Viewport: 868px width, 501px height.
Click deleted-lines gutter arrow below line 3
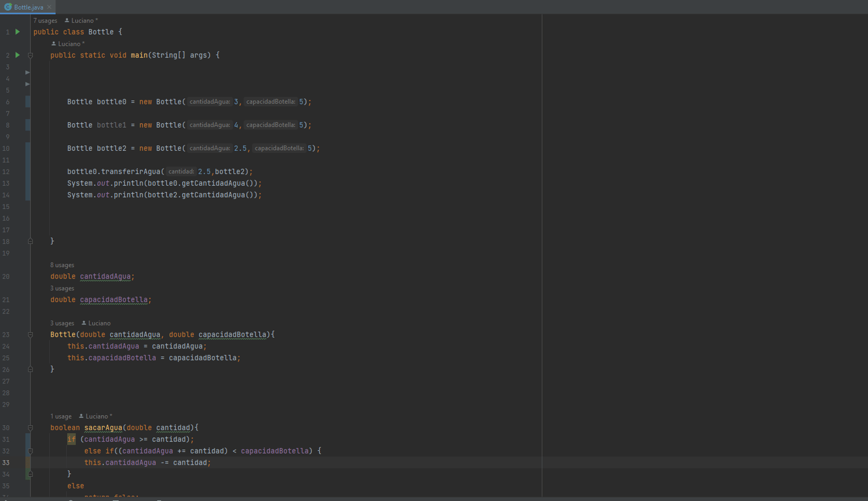click(x=27, y=72)
